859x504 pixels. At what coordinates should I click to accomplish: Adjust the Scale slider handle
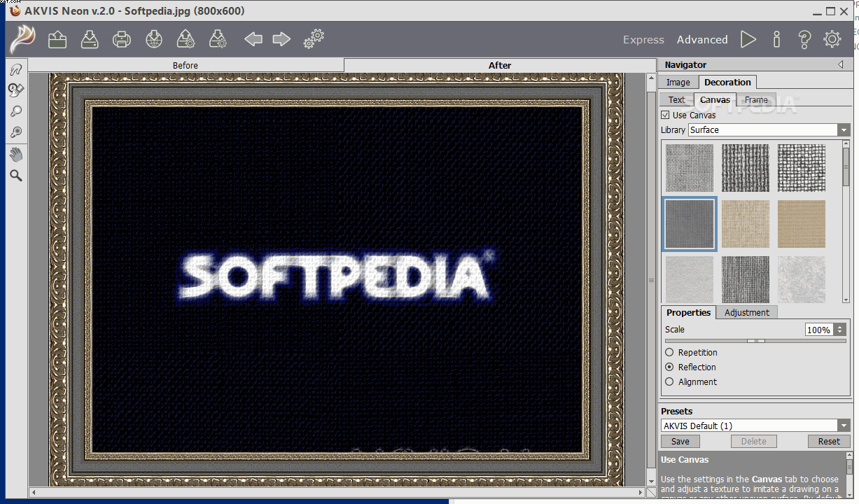pos(756,341)
